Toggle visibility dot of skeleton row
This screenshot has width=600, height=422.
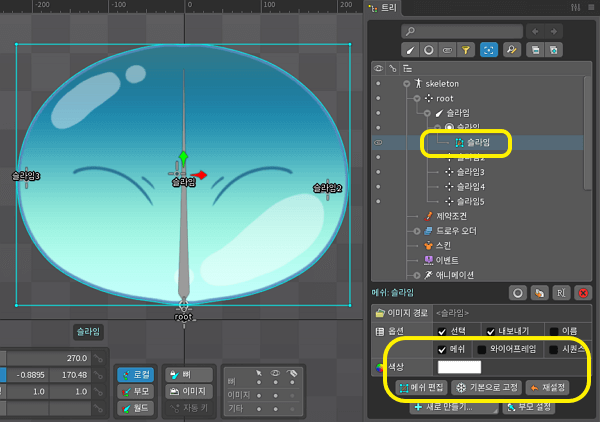(378, 83)
